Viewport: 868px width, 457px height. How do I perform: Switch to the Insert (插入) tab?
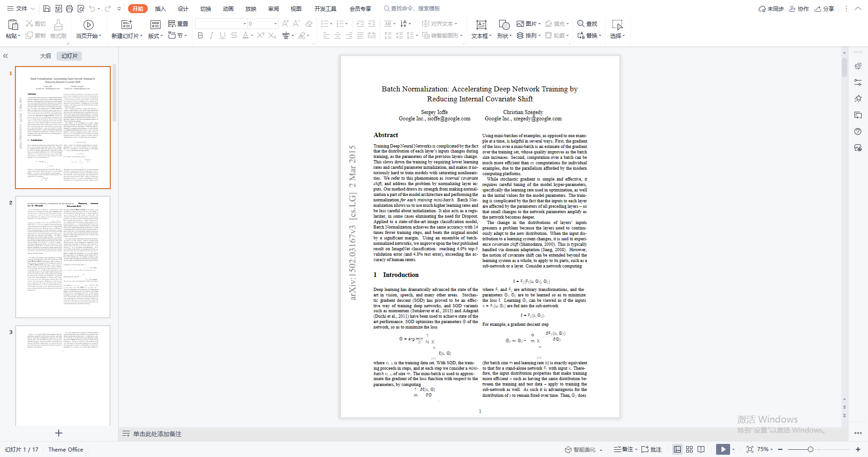[x=160, y=9]
